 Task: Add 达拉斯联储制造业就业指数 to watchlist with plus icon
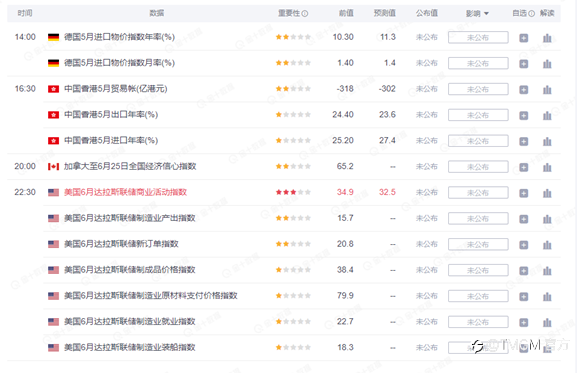coord(524,323)
